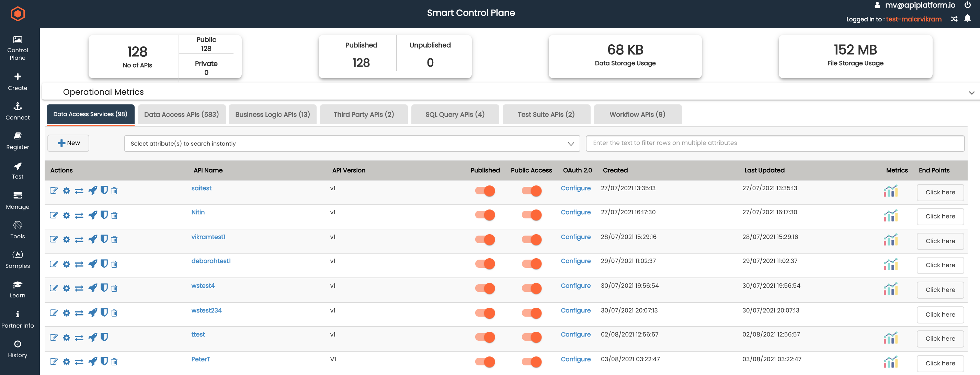Open the attribute search dropdown
The height and width of the screenshot is (375, 980).
[570, 144]
